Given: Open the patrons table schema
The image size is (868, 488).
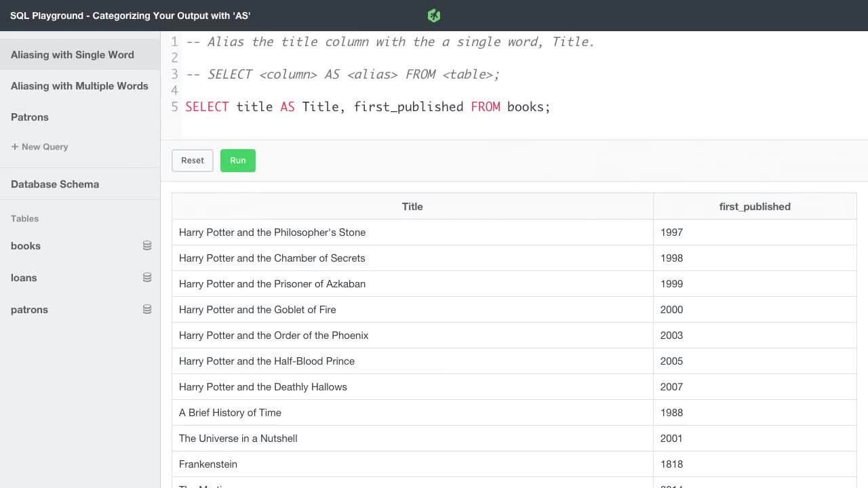Looking at the screenshot, I should pyautogui.click(x=29, y=310).
